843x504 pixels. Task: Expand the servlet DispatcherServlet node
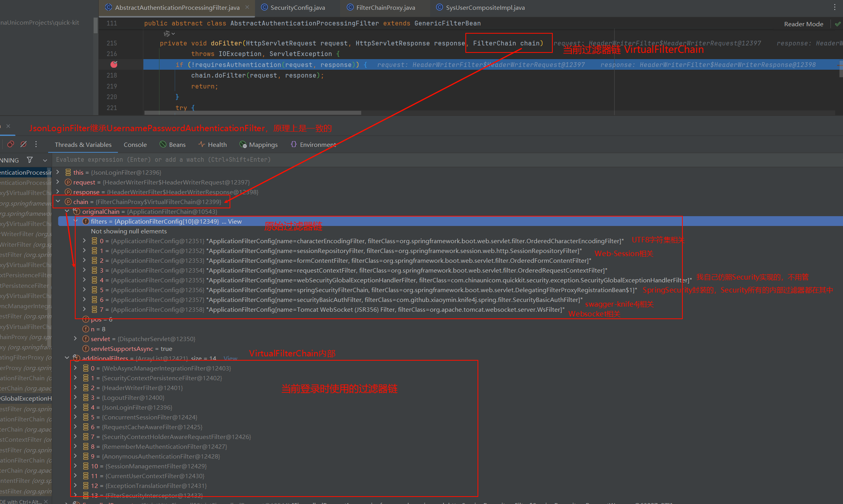(76, 338)
